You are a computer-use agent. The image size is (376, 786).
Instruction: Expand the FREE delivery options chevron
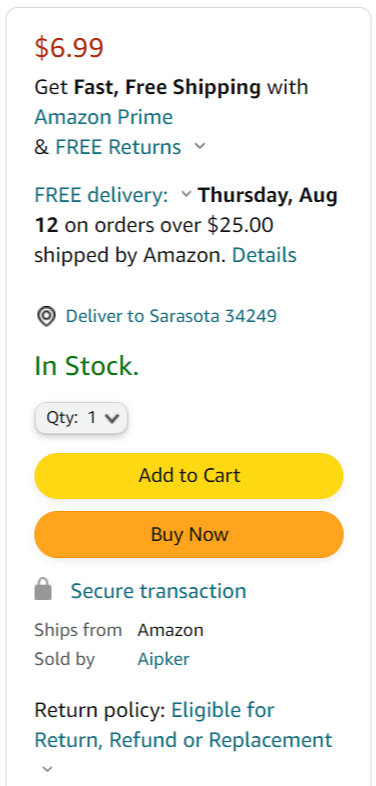tap(186, 194)
